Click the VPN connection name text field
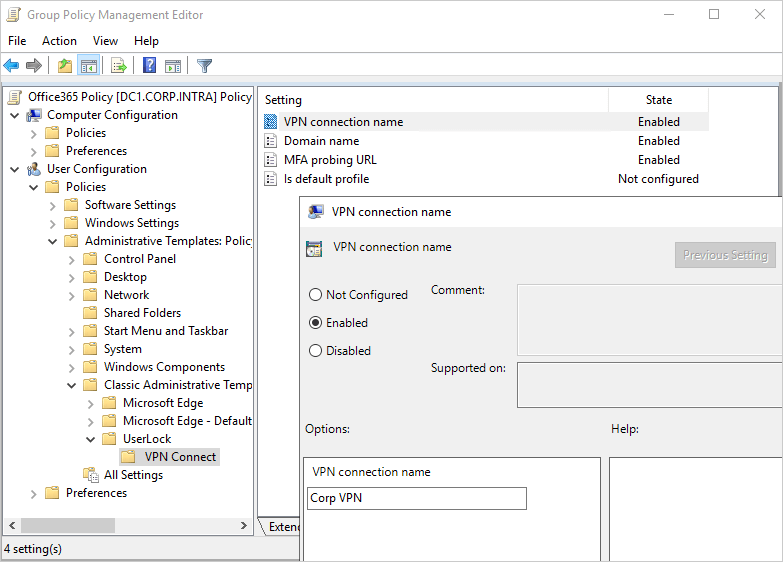The height and width of the screenshot is (562, 783). (x=416, y=498)
